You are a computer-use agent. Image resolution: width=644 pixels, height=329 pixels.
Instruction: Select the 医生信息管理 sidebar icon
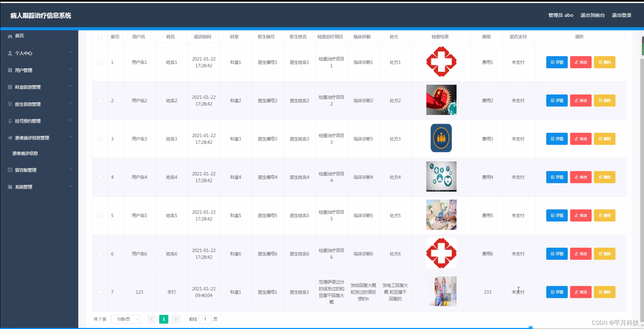10,104
